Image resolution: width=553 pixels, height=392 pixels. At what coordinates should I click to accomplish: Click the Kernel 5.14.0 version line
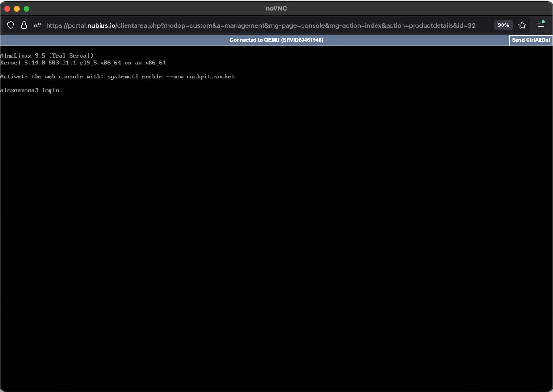click(83, 63)
